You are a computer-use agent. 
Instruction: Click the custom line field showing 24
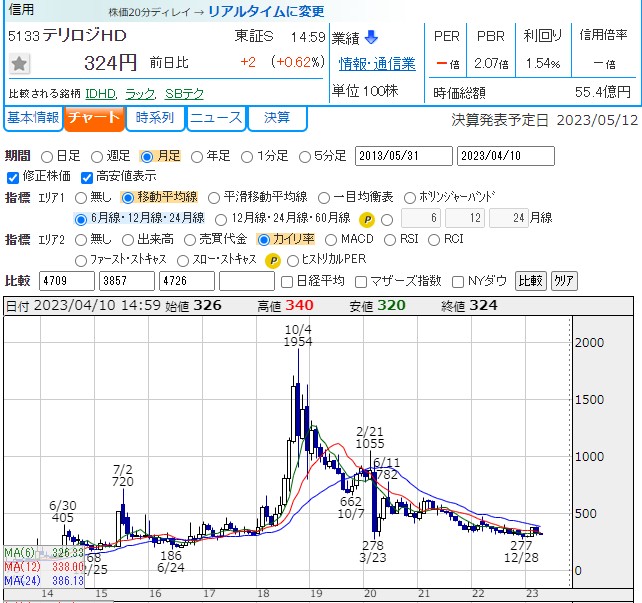point(509,218)
